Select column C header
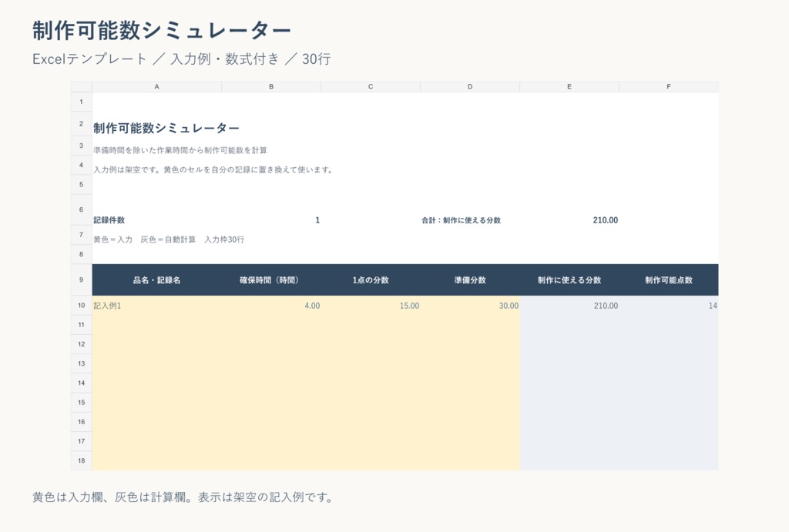 tap(371, 86)
